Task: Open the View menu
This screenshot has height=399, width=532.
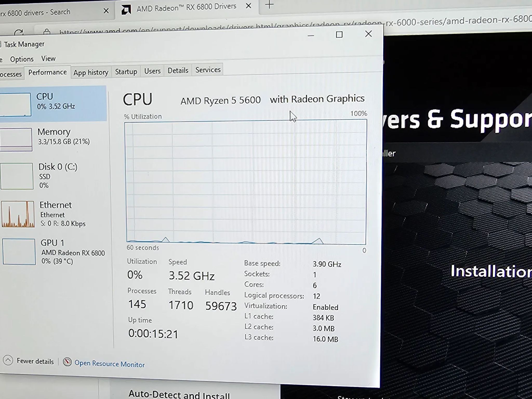Action: (48, 59)
